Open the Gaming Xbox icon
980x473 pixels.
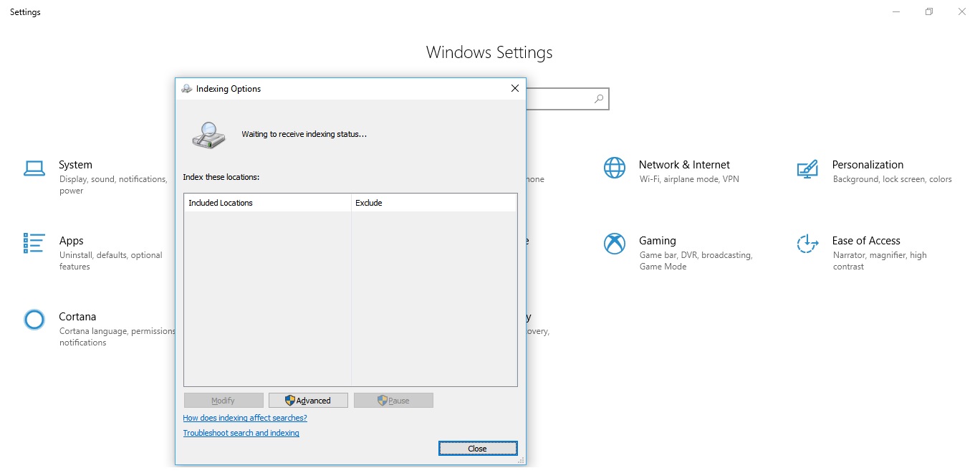(615, 244)
